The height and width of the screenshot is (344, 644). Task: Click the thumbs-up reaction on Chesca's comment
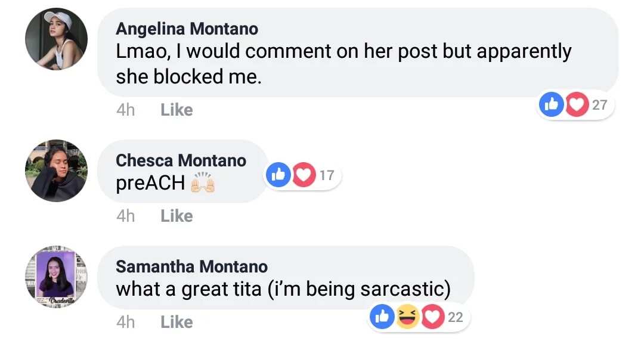278,175
